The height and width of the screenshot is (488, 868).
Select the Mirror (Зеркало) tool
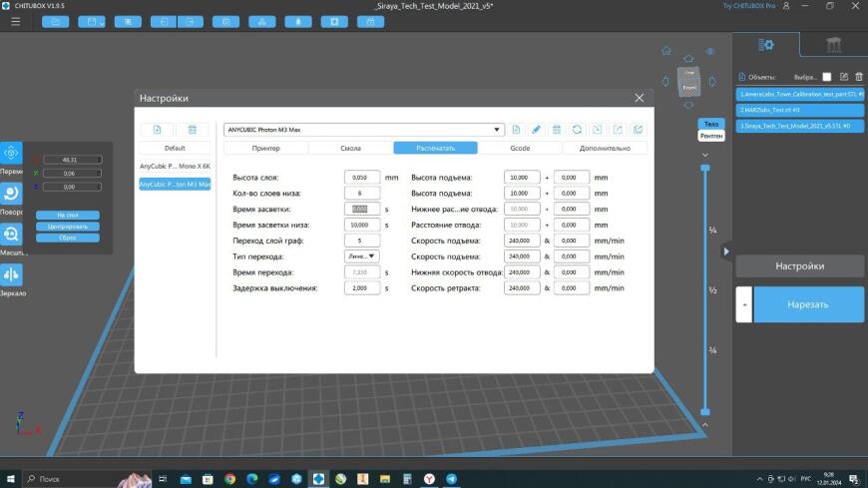[x=11, y=274]
